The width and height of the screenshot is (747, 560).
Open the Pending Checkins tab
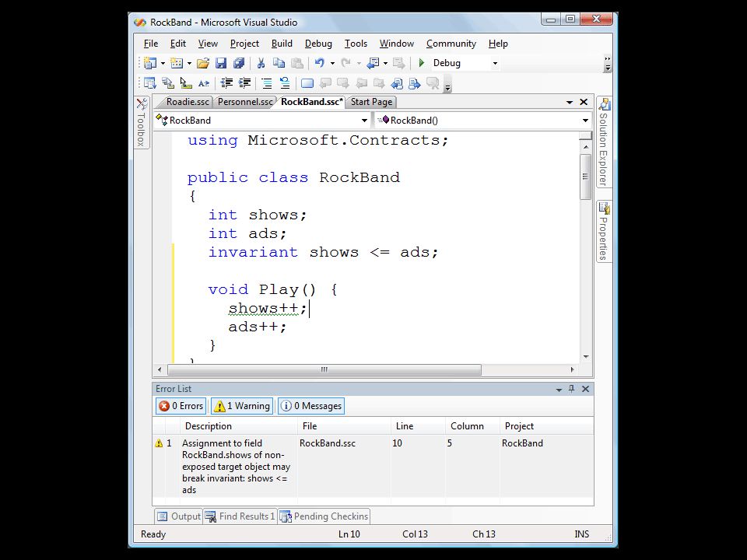coord(324,516)
